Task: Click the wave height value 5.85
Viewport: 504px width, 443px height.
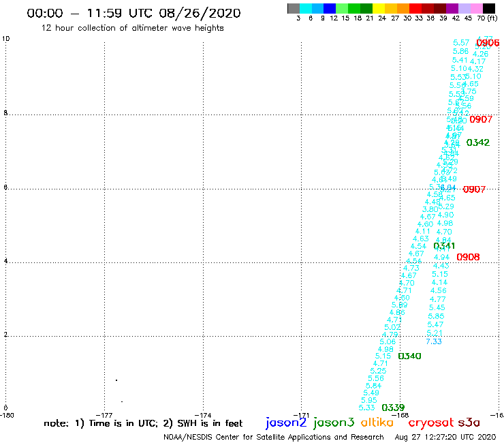Action: tap(436, 316)
